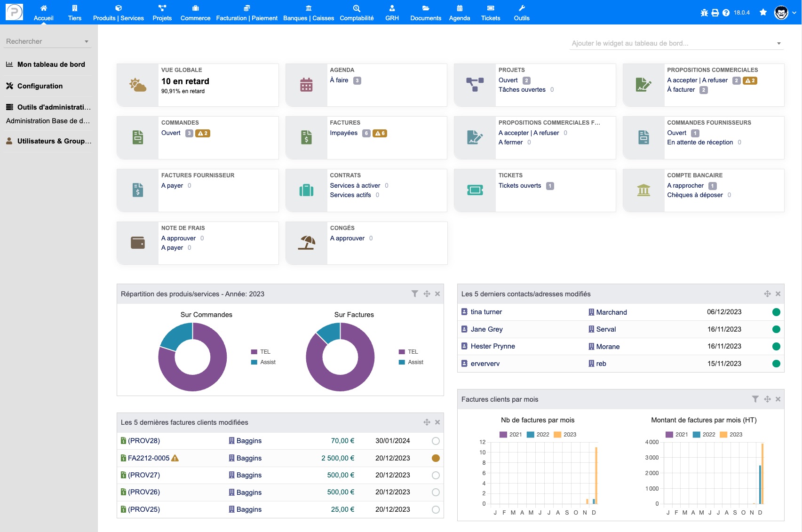Filter the Factures clients par mois box
802x532 pixels.
coord(755,399)
